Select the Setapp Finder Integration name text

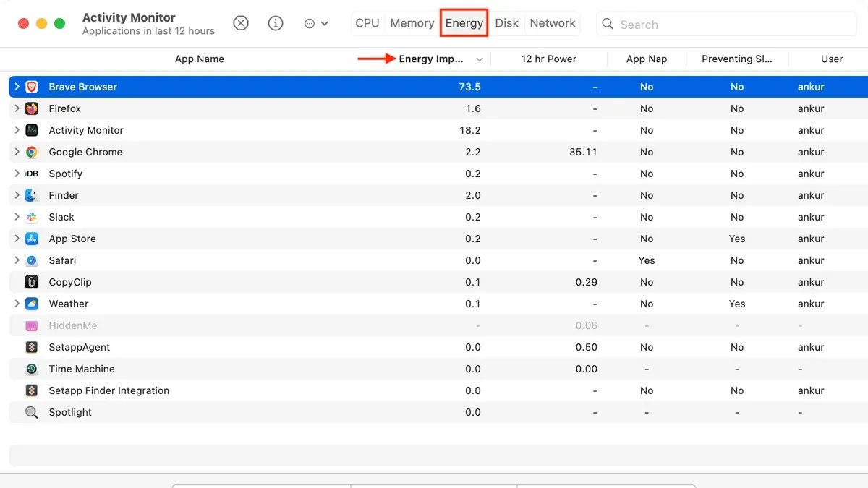pos(109,390)
